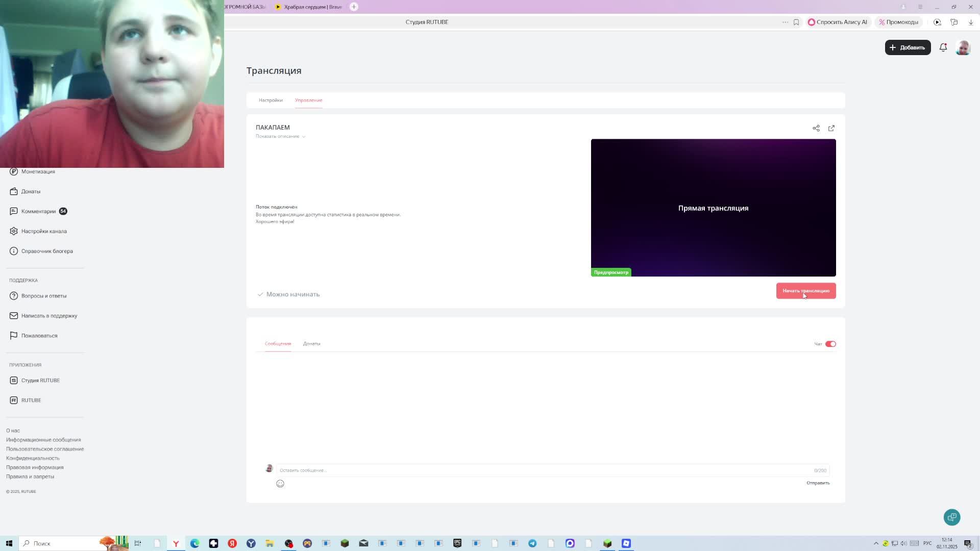Click the chat message input field
Screen dimensions: 980x551
click(541, 470)
